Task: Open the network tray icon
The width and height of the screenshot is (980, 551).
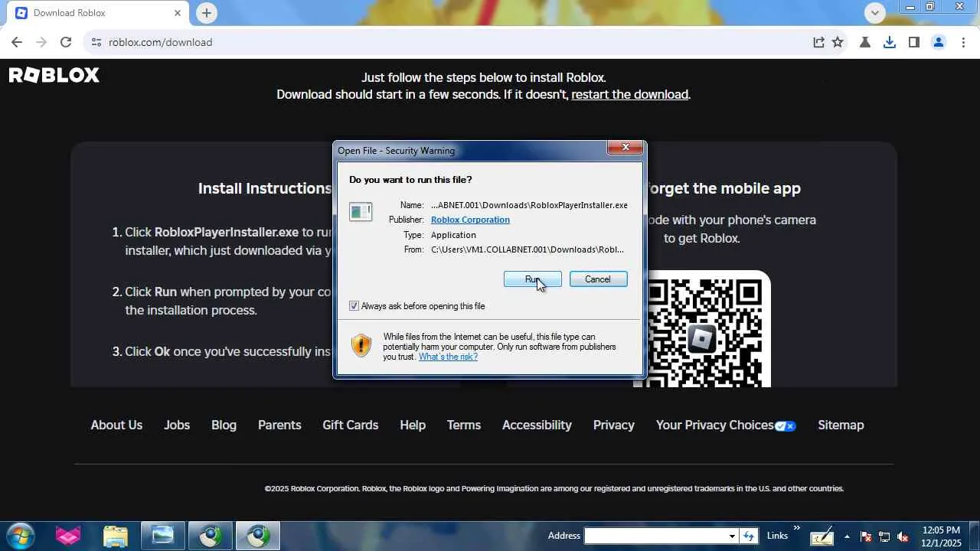Action: coord(884,536)
